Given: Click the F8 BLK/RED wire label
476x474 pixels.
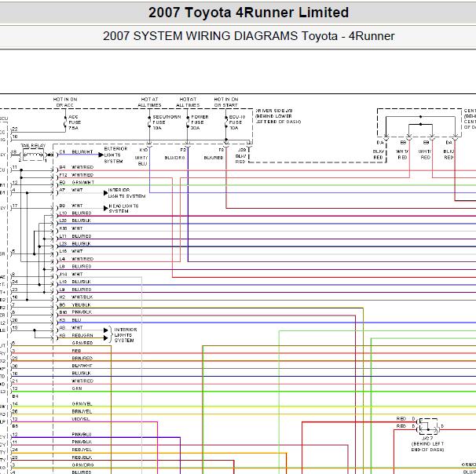Looking at the screenshot, I should (214, 154).
